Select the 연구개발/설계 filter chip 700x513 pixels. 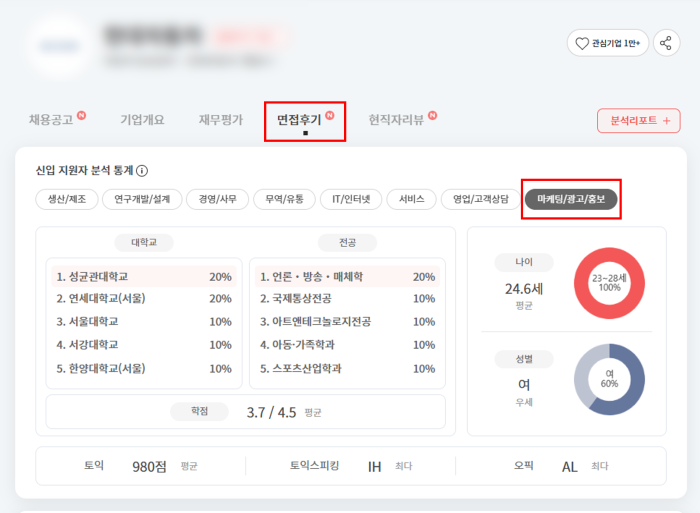142,199
